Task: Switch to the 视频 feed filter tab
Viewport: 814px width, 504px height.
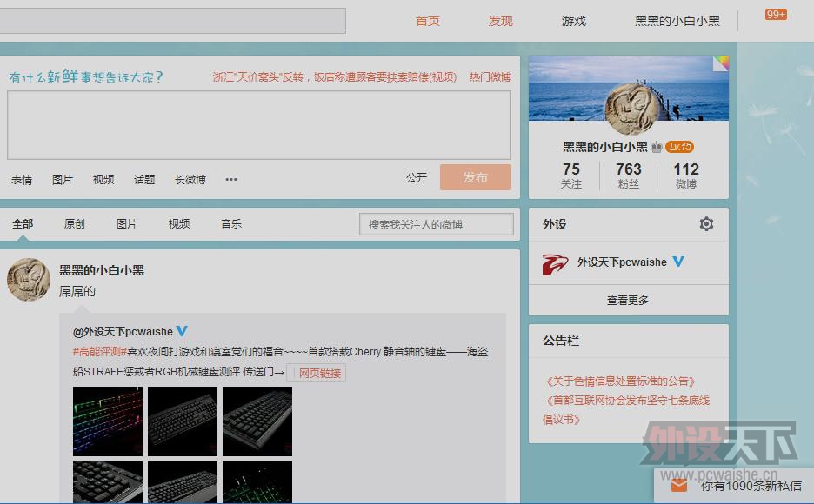Action: click(x=179, y=224)
